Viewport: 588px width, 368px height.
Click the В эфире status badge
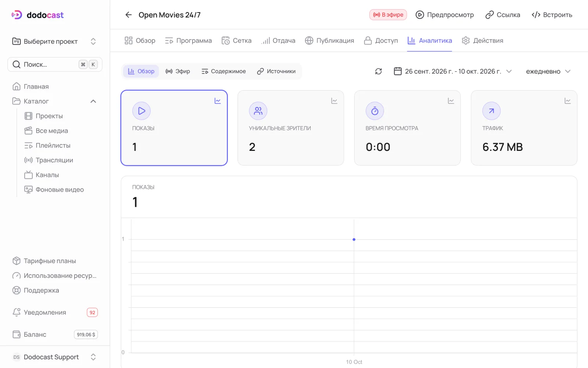pyautogui.click(x=388, y=15)
